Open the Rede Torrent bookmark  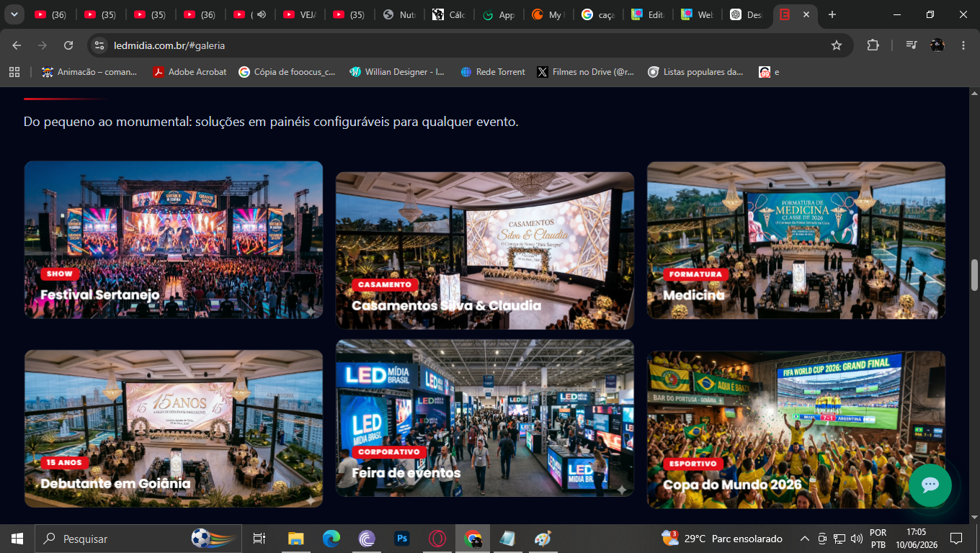coord(493,72)
